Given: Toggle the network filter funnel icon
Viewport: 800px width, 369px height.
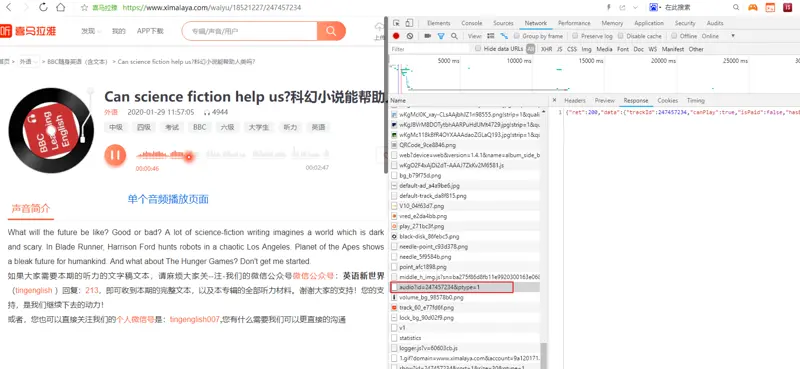Looking at the screenshot, I should [441, 36].
